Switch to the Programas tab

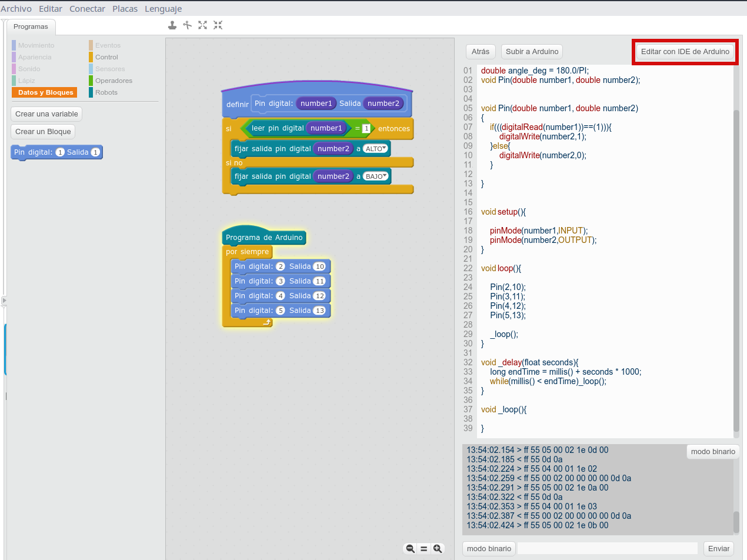pyautogui.click(x=31, y=26)
